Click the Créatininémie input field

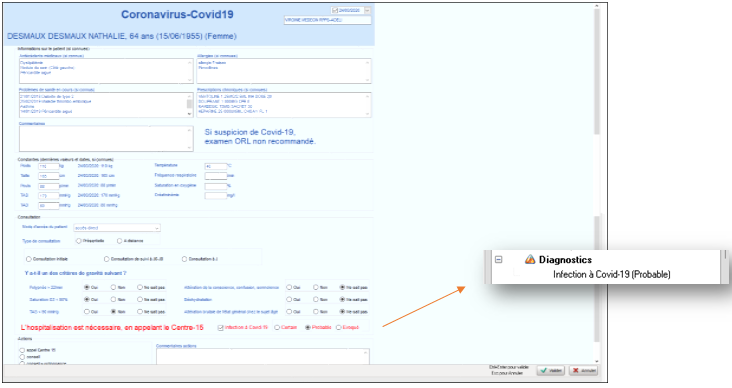216,196
